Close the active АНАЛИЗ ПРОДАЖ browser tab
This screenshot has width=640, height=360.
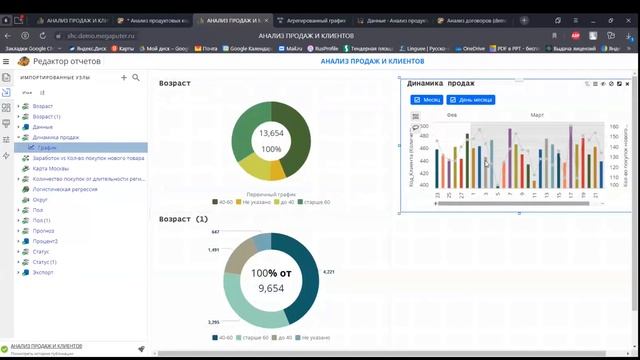coord(267,20)
